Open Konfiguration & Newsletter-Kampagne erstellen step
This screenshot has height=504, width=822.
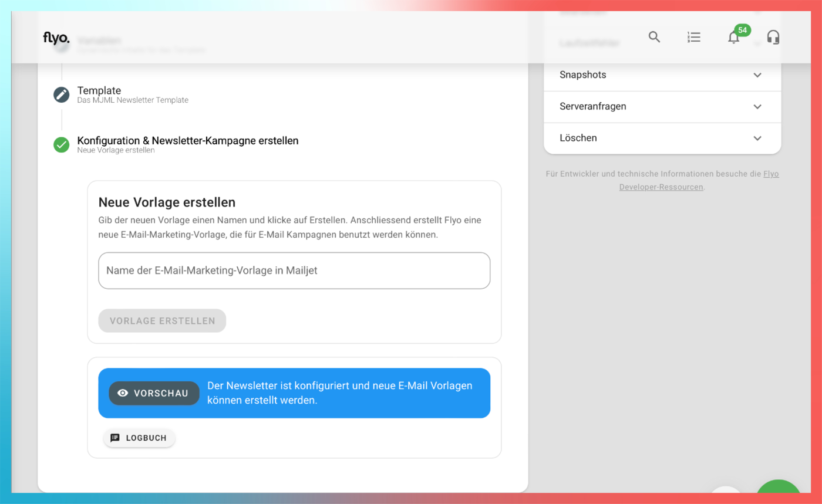(x=188, y=141)
